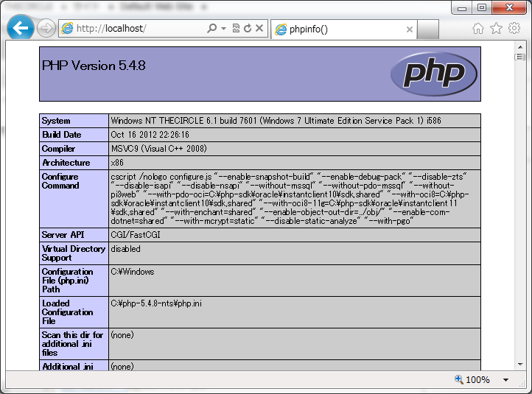The height and width of the screenshot is (394, 532).
Task: Click the scrollbar down arrow
Action: (x=520, y=365)
